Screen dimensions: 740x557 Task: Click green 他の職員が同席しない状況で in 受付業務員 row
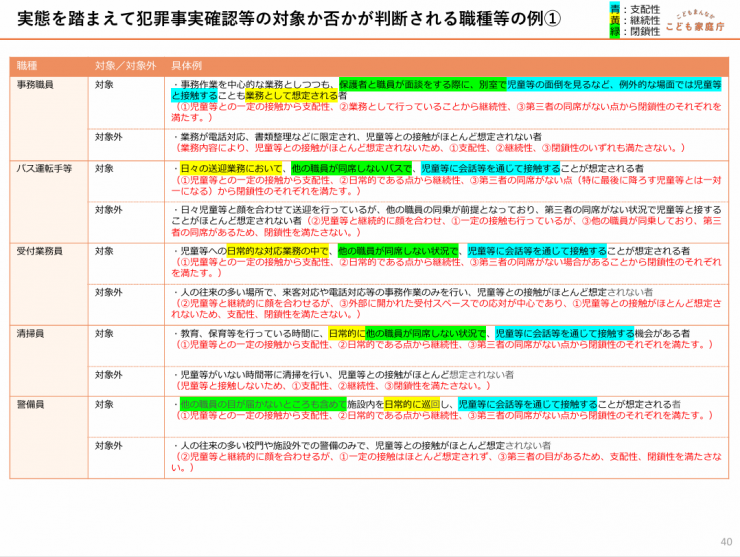click(398, 251)
